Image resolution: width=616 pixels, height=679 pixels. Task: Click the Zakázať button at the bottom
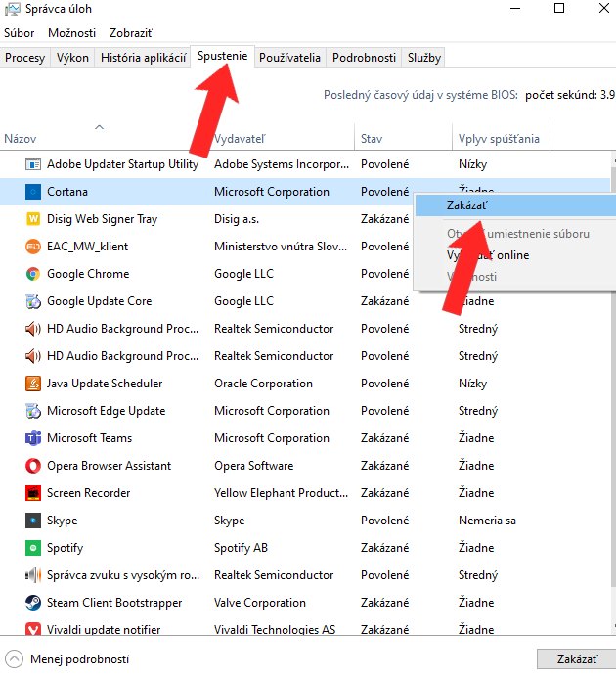coord(577,659)
